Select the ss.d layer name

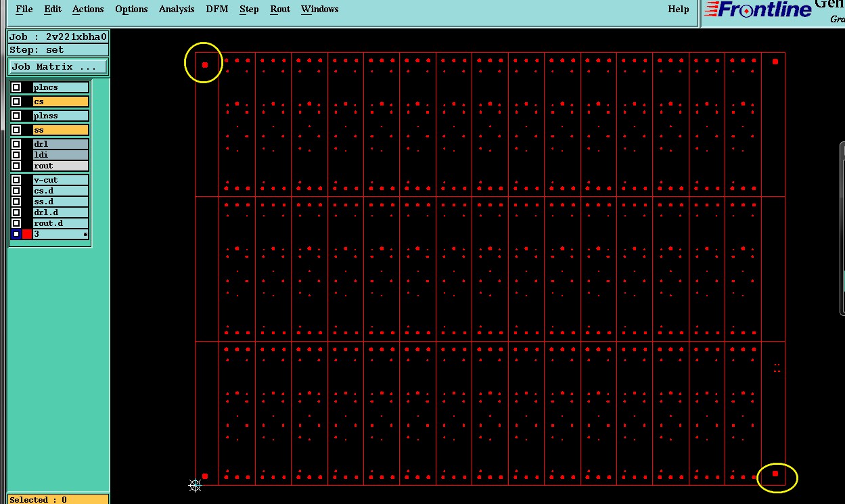tap(61, 202)
